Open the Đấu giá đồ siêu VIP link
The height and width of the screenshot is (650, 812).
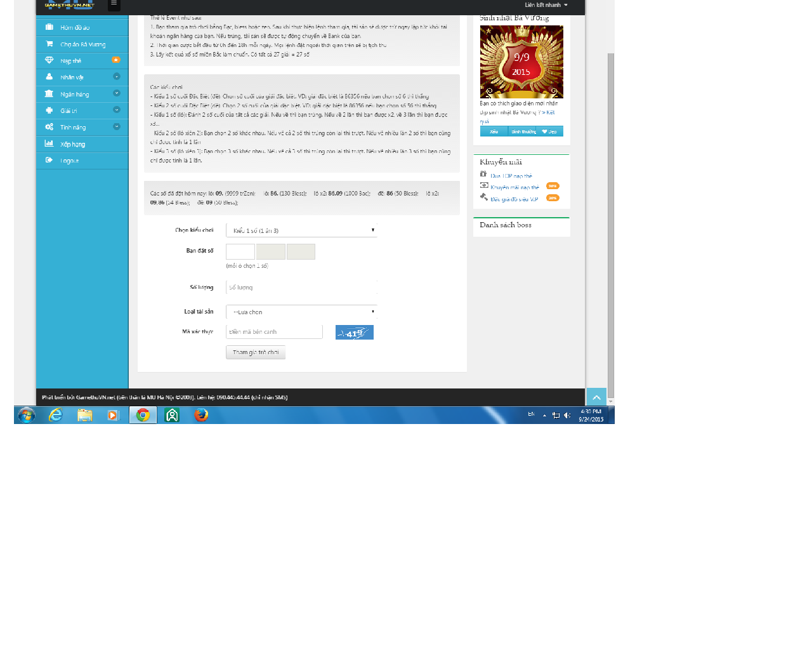[514, 199]
